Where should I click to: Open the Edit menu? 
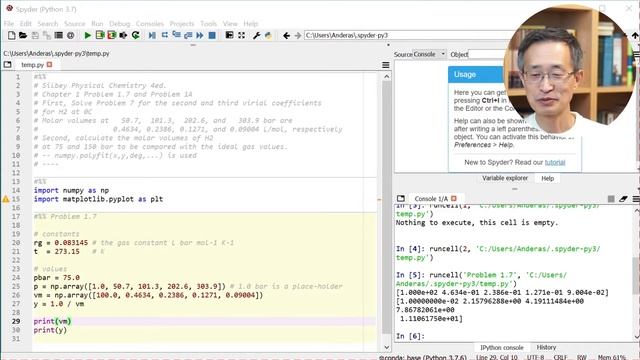point(25,24)
